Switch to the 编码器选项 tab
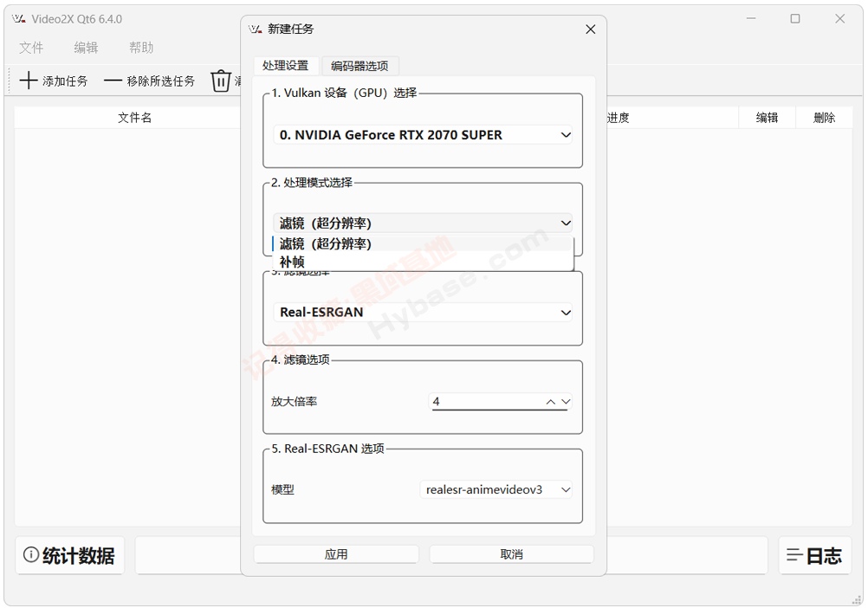The height and width of the screenshot is (608, 868). tap(360, 66)
